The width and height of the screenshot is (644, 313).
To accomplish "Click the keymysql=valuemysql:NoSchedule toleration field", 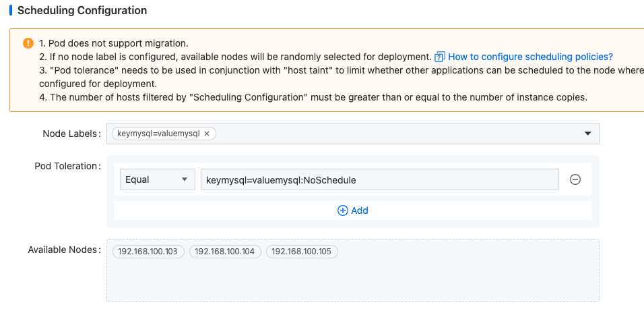I will click(379, 179).
